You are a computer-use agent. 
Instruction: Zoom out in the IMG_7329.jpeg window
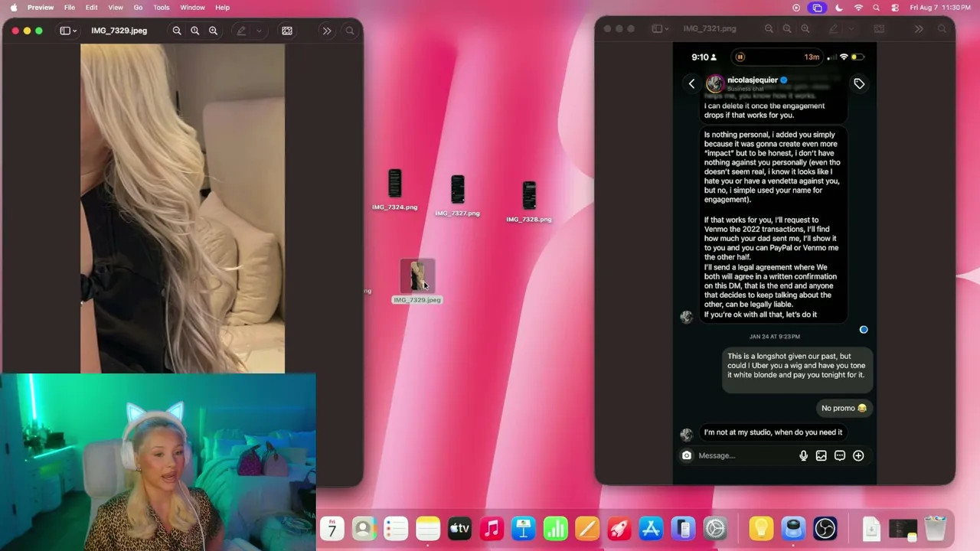coord(177,31)
